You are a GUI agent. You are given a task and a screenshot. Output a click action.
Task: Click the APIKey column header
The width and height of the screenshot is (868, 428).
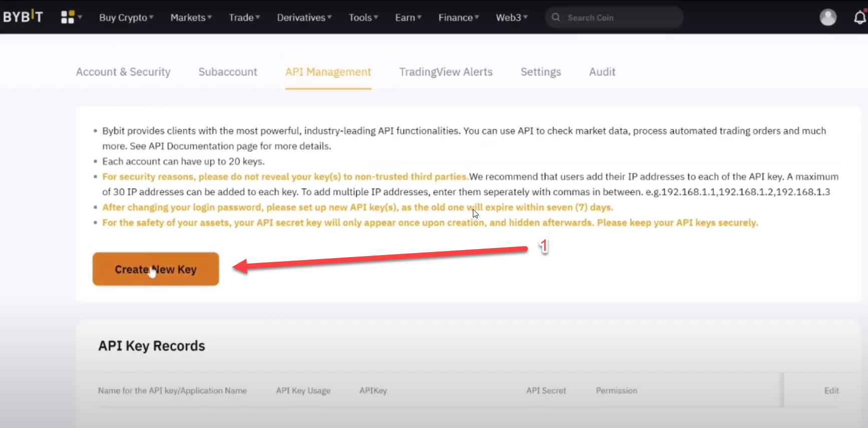pyautogui.click(x=373, y=390)
